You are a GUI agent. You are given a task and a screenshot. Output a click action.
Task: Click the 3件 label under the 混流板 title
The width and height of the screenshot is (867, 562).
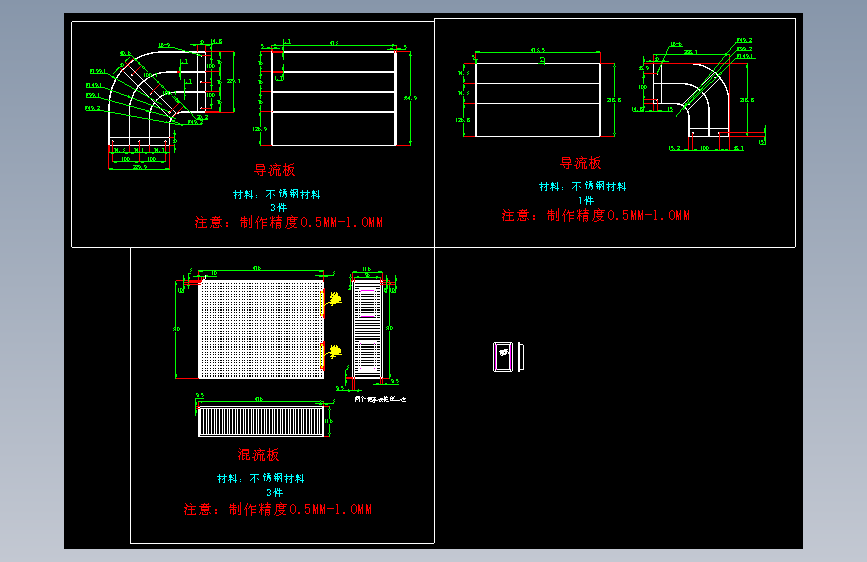[x=274, y=492]
